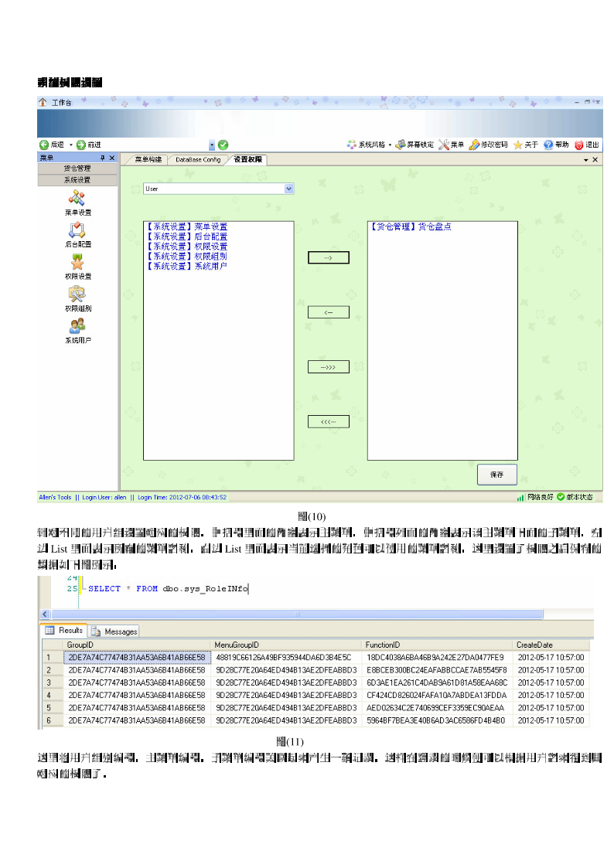Switch to the 菜单构建 tab

148,159
